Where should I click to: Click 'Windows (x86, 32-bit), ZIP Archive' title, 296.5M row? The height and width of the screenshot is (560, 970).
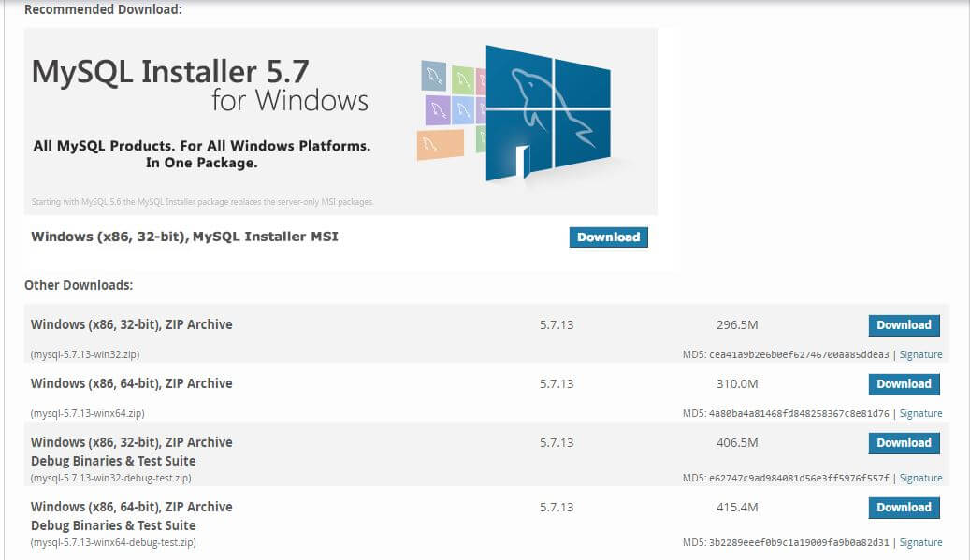click(131, 324)
